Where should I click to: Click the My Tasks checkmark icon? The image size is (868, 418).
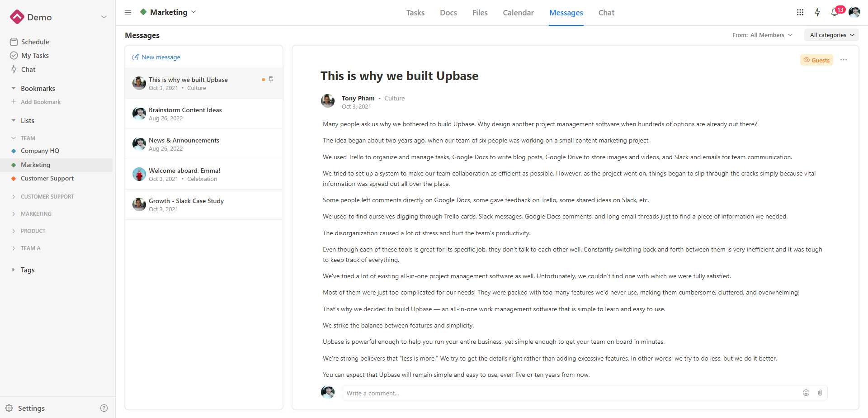coord(14,55)
